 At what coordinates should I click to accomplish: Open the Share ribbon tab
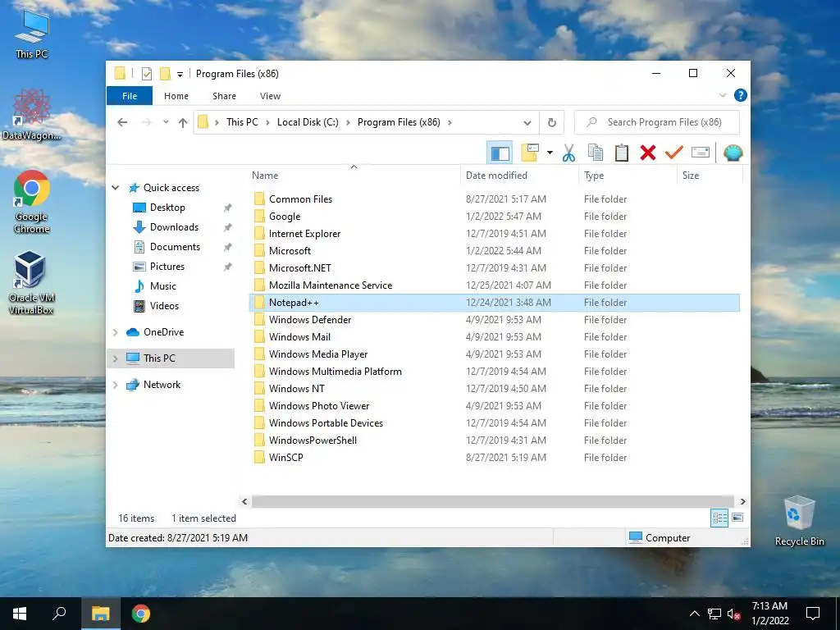(224, 96)
